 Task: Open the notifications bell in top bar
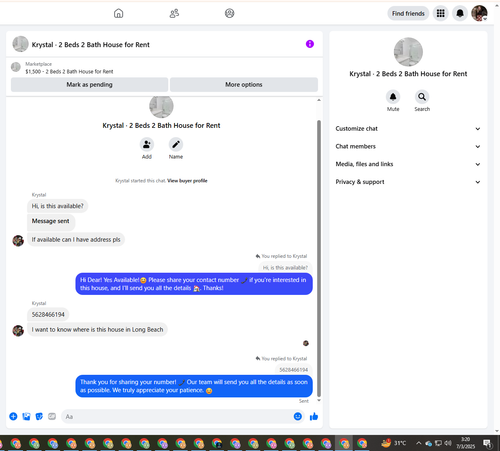click(x=460, y=13)
